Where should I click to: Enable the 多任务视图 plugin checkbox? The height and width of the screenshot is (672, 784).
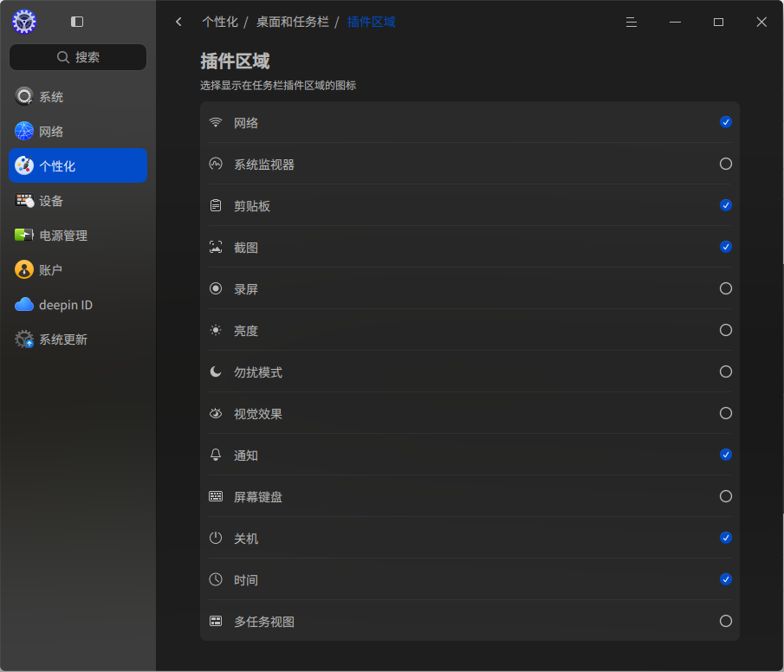(x=725, y=621)
